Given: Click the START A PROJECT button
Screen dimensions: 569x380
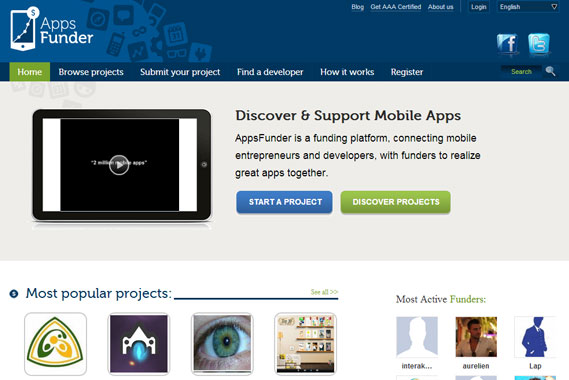Looking at the screenshot, I should [x=284, y=202].
